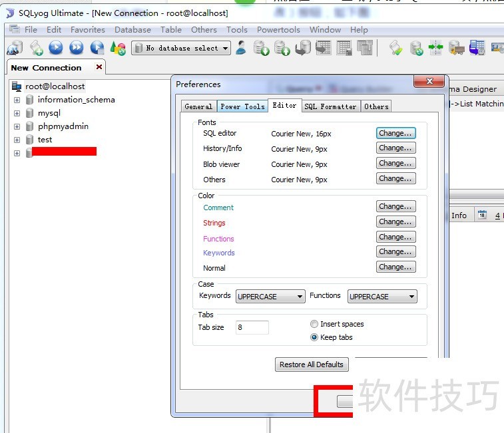This screenshot has width=504, height=433.
Task: Expand the phpmyadmin database node
Action: 17,126
